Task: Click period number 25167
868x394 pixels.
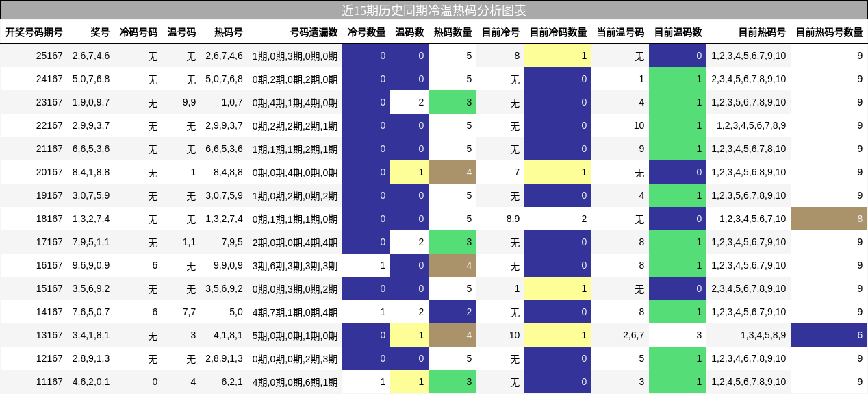Action: 49,56
